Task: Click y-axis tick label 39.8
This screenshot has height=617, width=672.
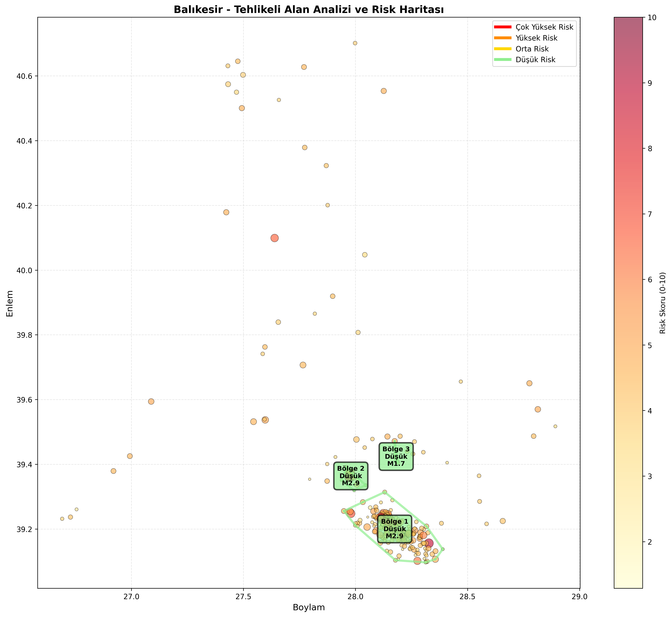Action: coord(25,335)
